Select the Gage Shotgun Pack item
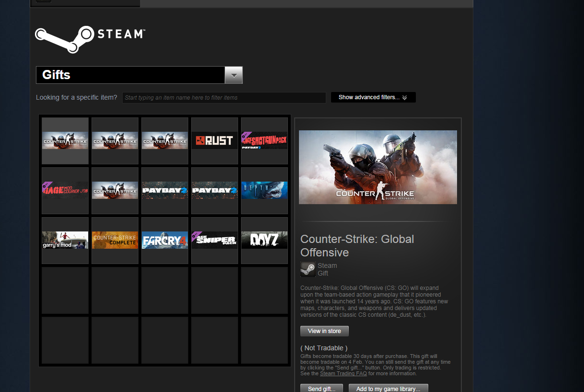 pos(264,141)
